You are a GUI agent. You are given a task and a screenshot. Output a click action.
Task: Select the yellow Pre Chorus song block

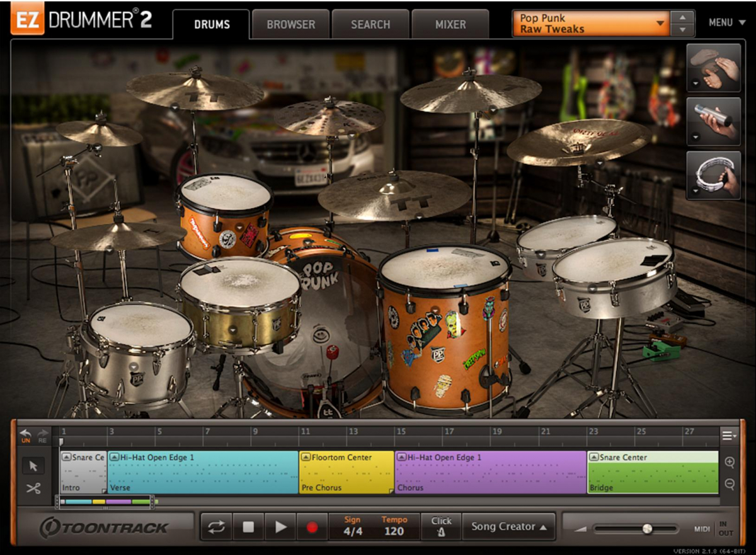point(346,472)
